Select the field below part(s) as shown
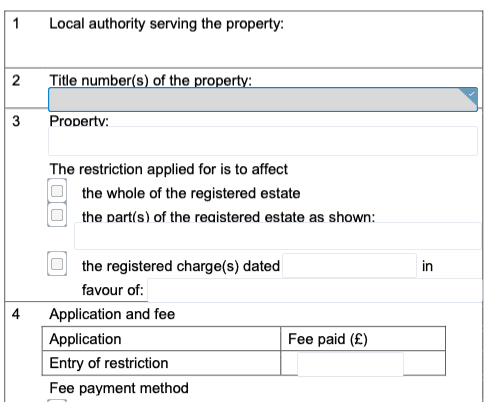 coord(278,236)
